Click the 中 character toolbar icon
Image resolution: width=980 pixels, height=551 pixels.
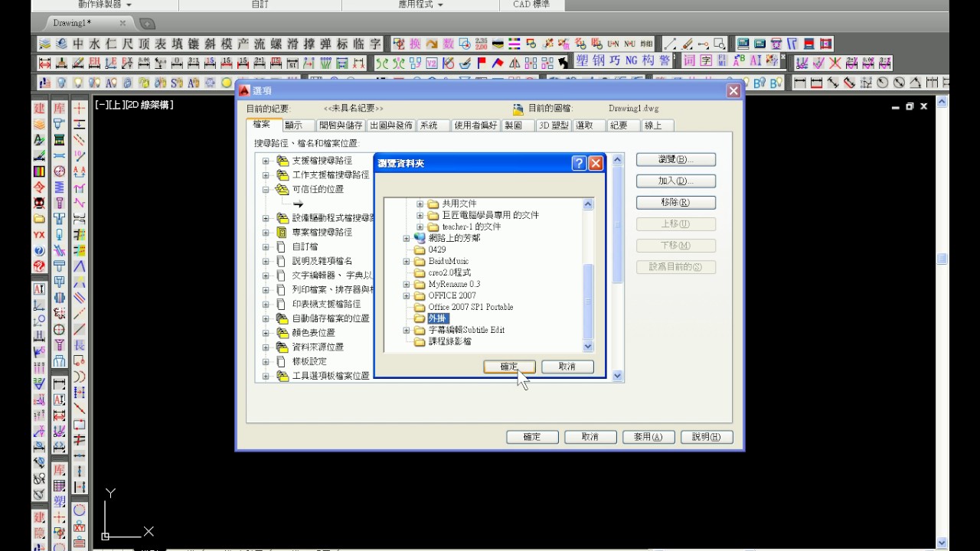point(78,44)
